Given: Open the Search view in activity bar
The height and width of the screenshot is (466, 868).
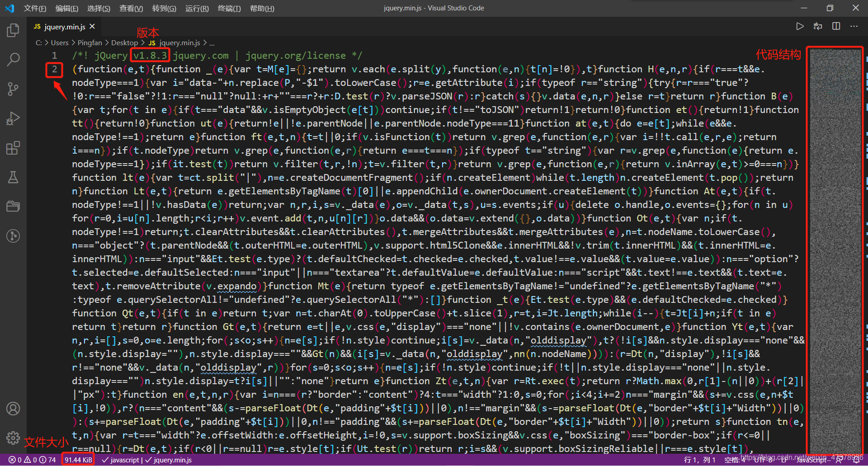Looking at the screenshot, I should click(x=13, y=59).
